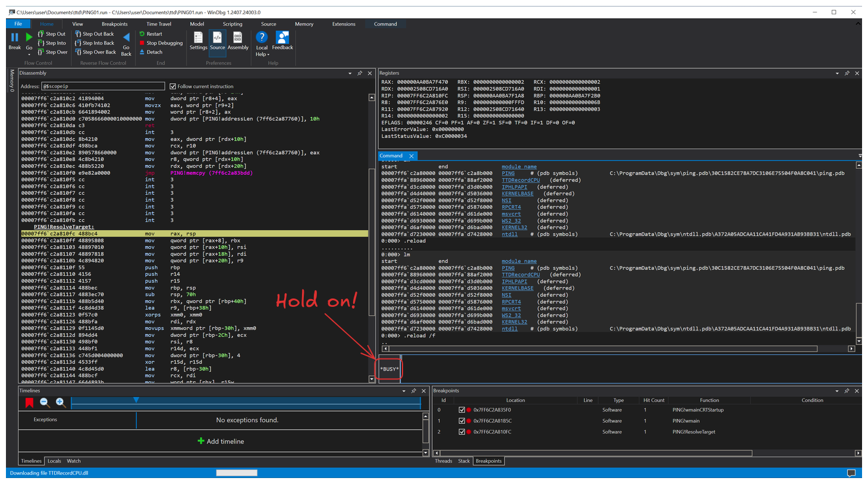Click the last ntdll module link

point(510,329)
